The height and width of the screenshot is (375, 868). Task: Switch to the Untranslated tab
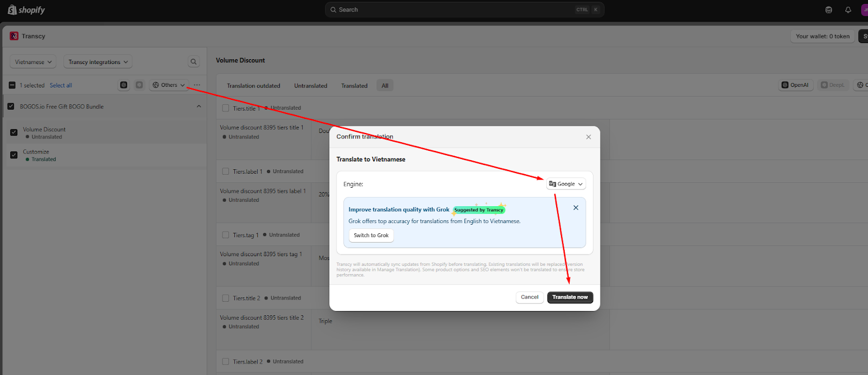[x=311, y=86]
